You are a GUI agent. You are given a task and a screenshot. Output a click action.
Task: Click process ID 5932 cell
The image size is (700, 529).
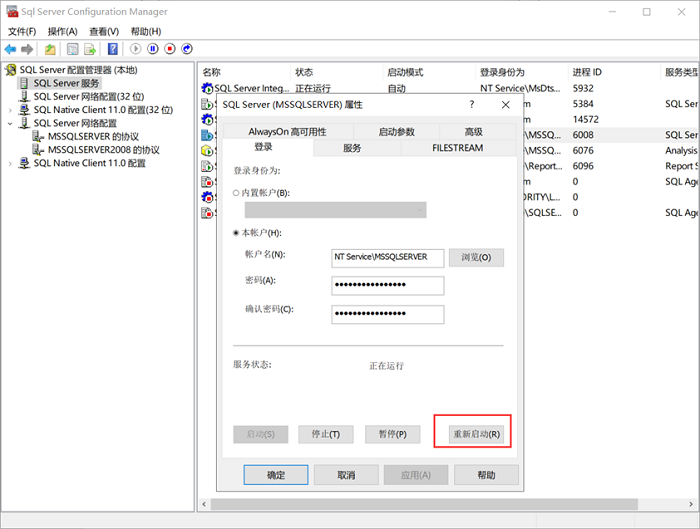pyautogui.click(x=583, y=88)
